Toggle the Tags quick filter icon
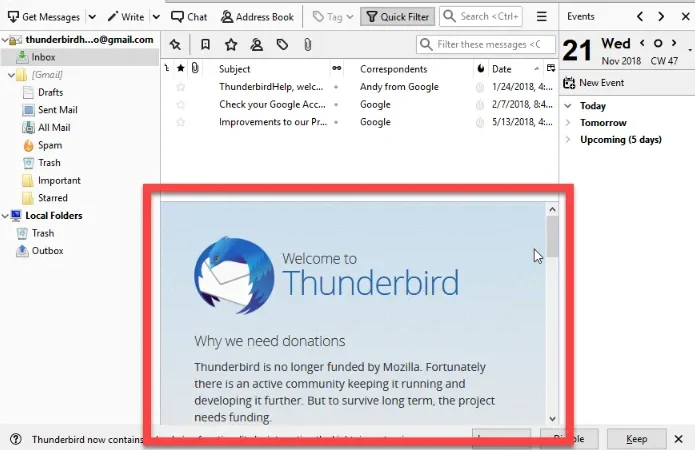The height and width of the screenshot is (450, 695). tap(282, 44)
